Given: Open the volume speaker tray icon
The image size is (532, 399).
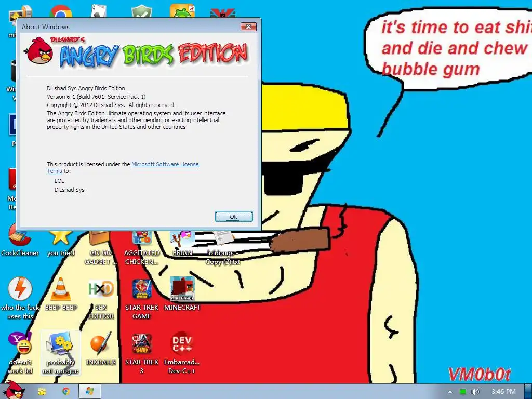Looking at the screenshot, I should click(x=475, y=392).
